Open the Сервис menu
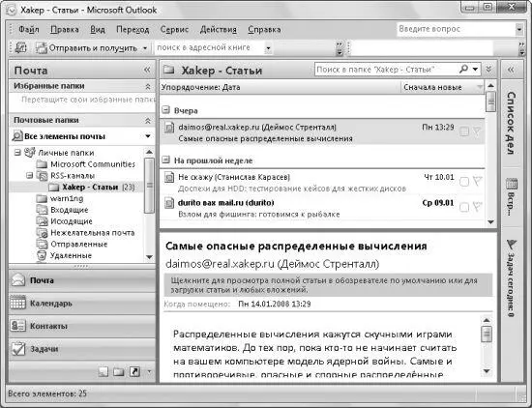Viewport: 532px width, 408px height. tap(174, 30)
